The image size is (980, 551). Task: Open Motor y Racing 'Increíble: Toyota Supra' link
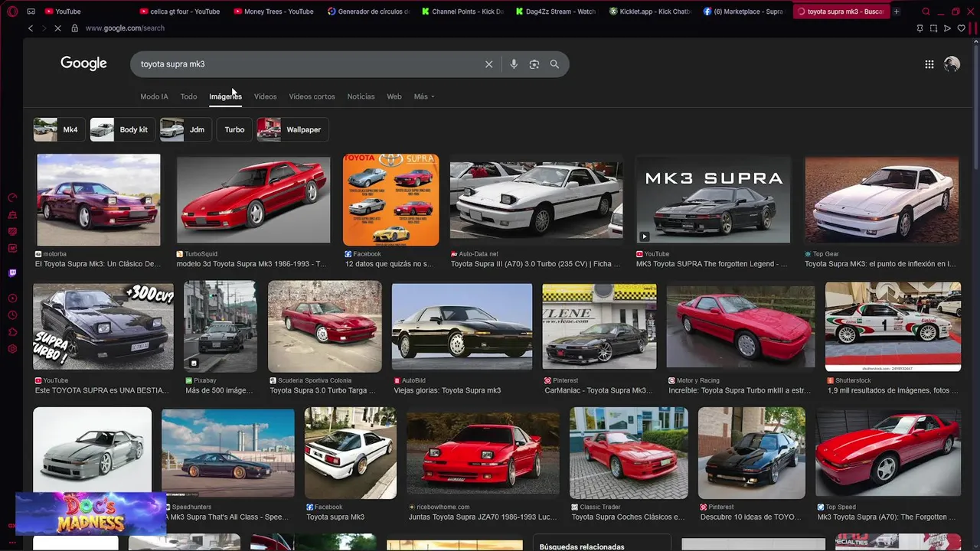tap(739, 390)
